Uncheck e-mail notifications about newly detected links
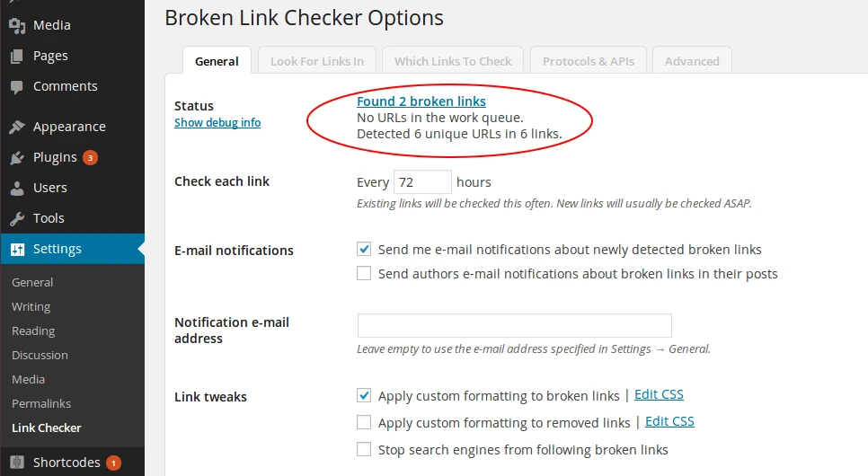The image size is (868, 476). (x=364, y=250)
